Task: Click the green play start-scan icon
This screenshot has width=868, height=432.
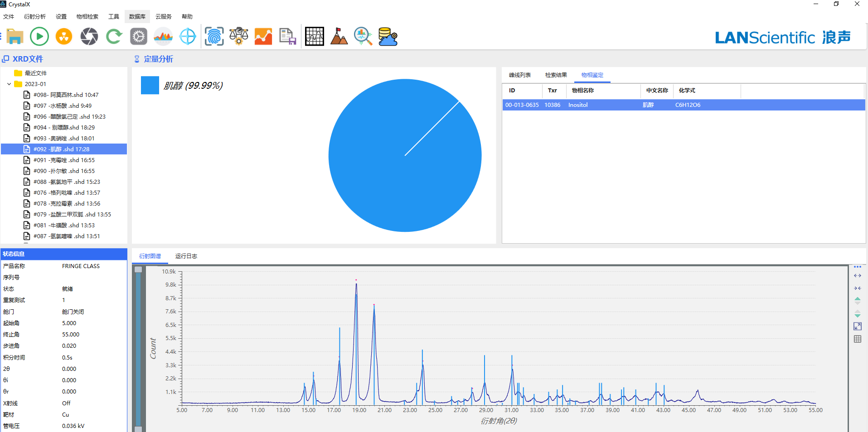Action: pyautogui.click(x=39, y=36)
